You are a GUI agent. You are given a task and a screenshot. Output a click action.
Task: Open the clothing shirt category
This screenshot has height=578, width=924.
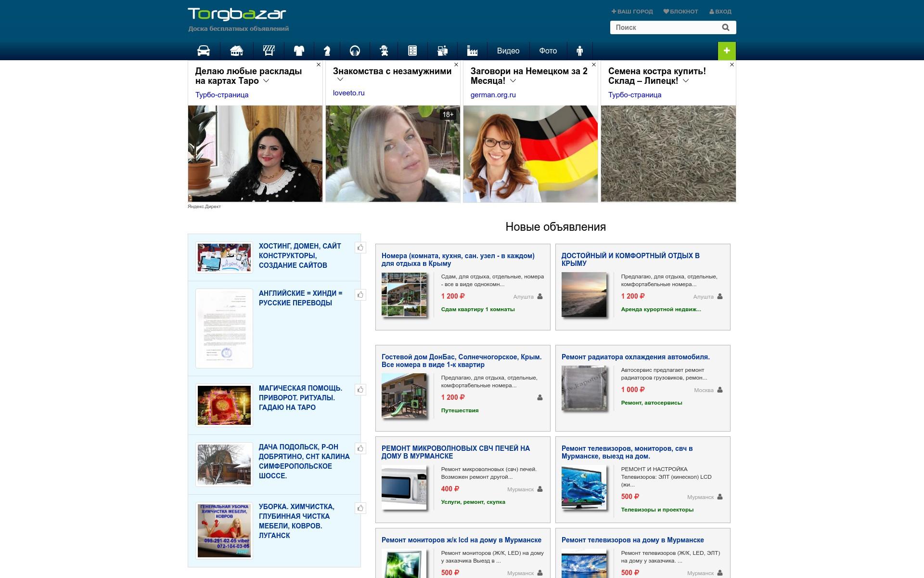pyautogui.click(x=299, y=51)
